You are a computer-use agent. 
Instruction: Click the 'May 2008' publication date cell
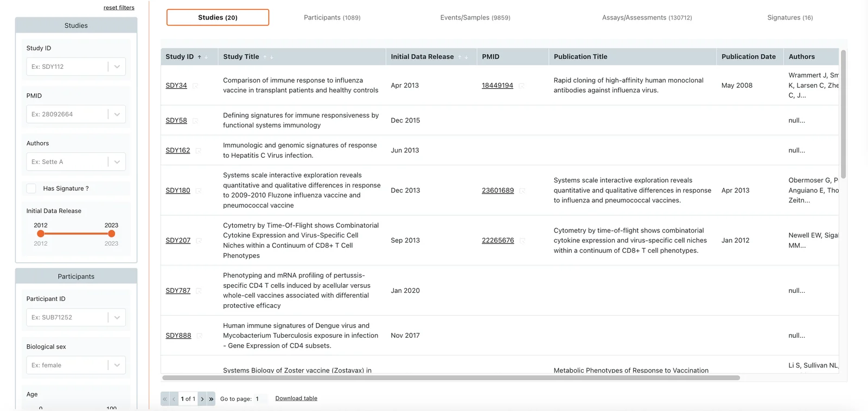[x=737, y=86]
